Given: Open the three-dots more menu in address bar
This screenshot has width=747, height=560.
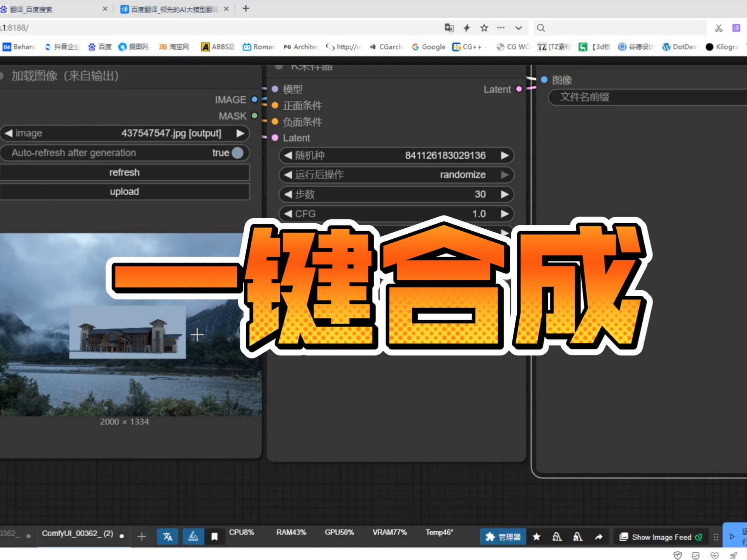Looking at the screenshot, I should coord(501,28).
